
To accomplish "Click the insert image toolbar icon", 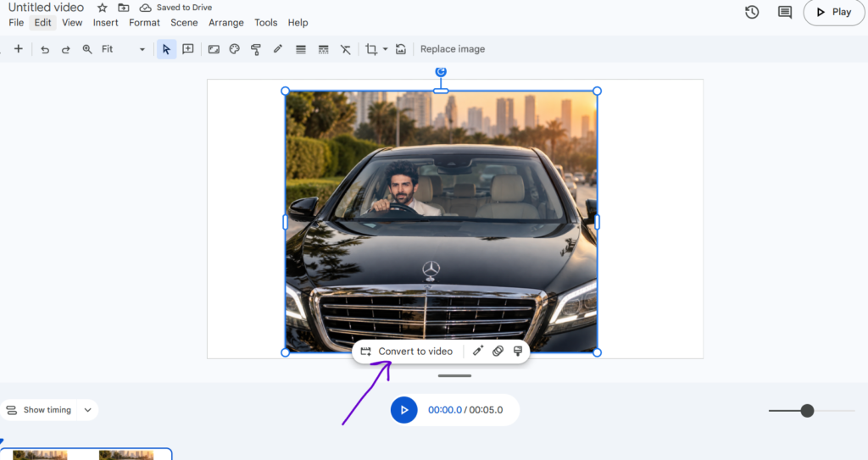I will point(214,49).
